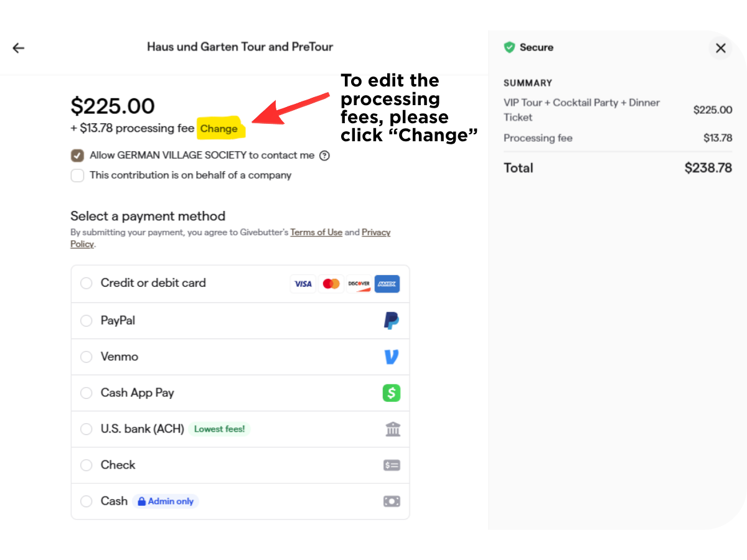This screenshot has width=747, height=560.
Task: Click the green Cash App icon
Action: [x=392, y=393]
